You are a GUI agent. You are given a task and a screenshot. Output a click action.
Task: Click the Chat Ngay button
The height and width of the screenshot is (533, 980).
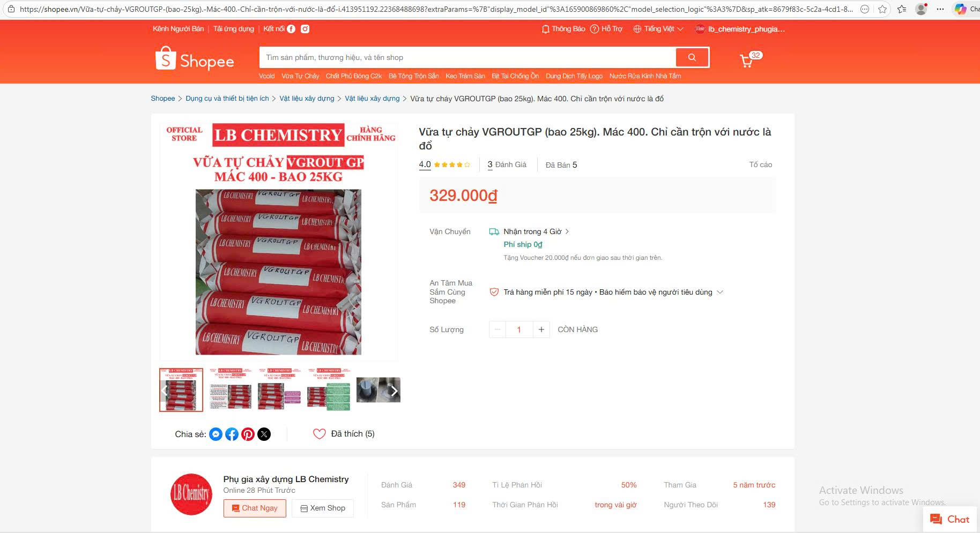point(255,508)
